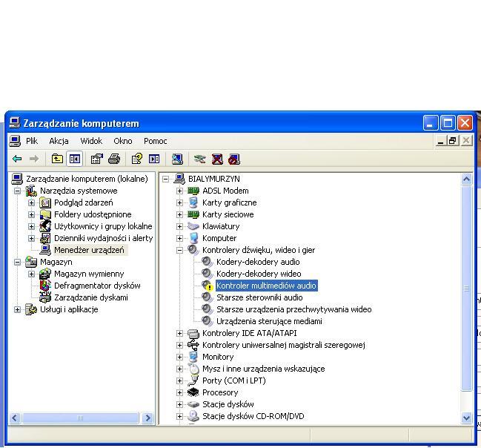
Task: Click the Disable device icon with the red circle
Action: [234, 159]
